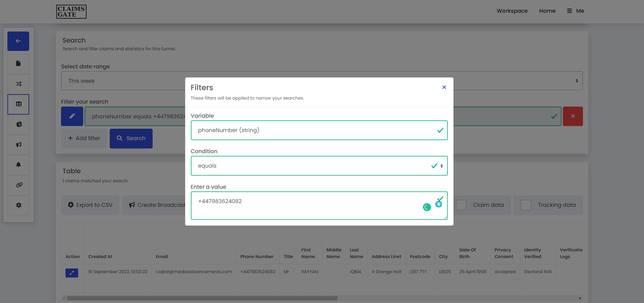Open the Me hamburger menu
The height and width of the screenshot is (303, 644).
(576, 11)
